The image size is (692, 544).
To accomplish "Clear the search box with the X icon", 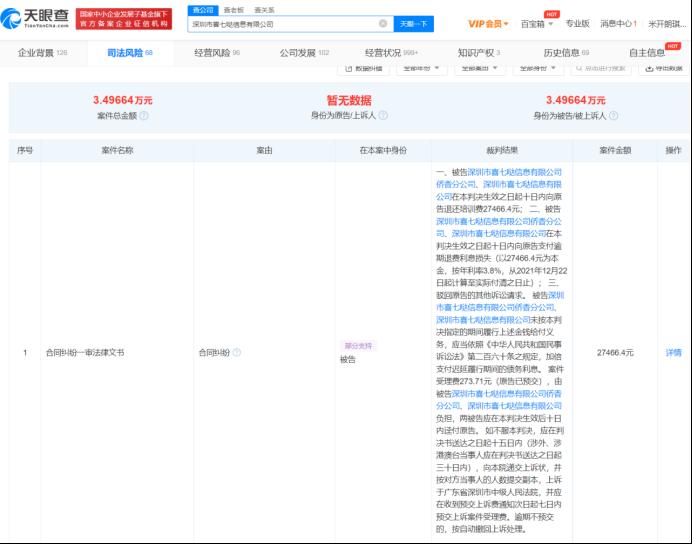I will tap(384, 23).
